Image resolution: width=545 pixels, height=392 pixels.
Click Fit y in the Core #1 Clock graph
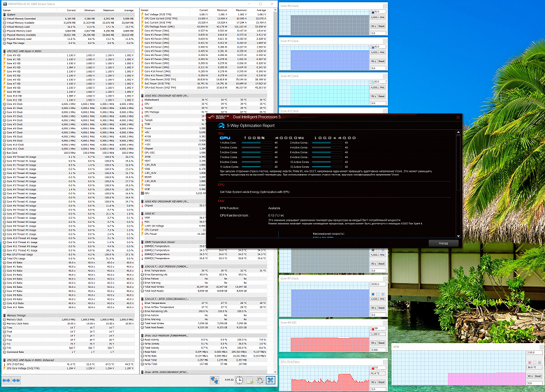[x=374, y=62]
